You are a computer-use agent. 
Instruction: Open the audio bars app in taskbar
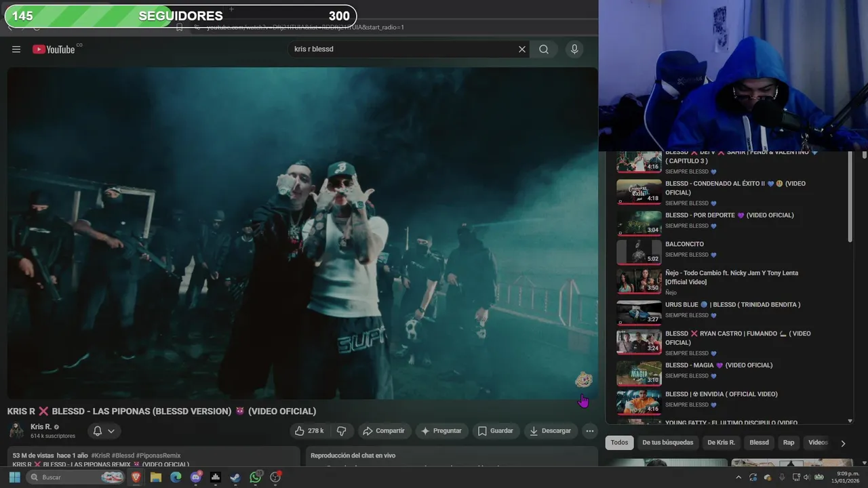pos(216,477)
